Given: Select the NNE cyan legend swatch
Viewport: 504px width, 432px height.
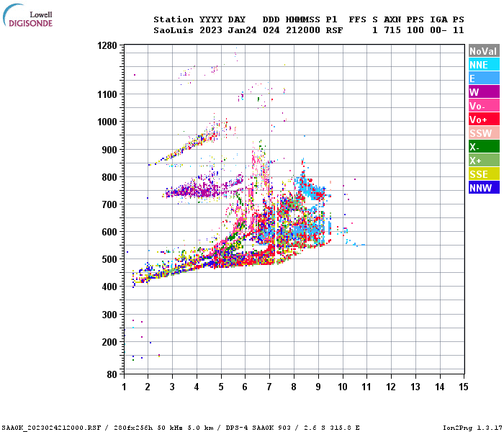Looking at the screenshot, I should (x=484, y=65).
